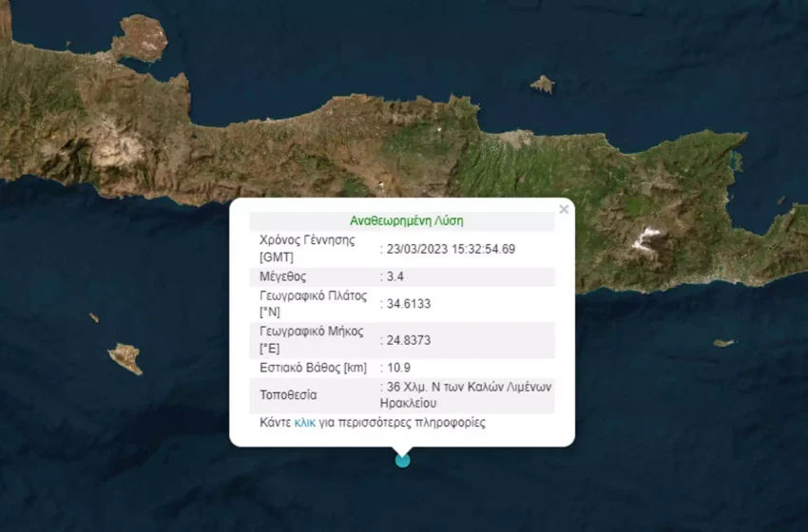808x532 pixels.
Task: Click the 'Χρόνος Γέννησης [GMT]' label
Action: coord(307,249)
